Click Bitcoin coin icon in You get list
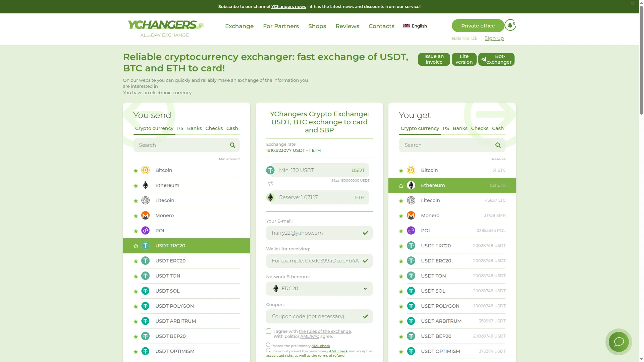This screenshot has width=644, height=362. [411, 170]
